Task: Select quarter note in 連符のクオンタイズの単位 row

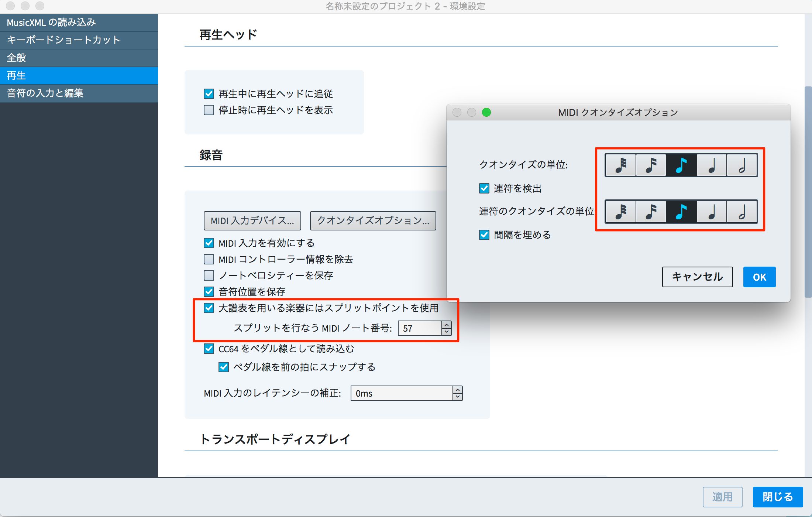Action: point(712,212)
